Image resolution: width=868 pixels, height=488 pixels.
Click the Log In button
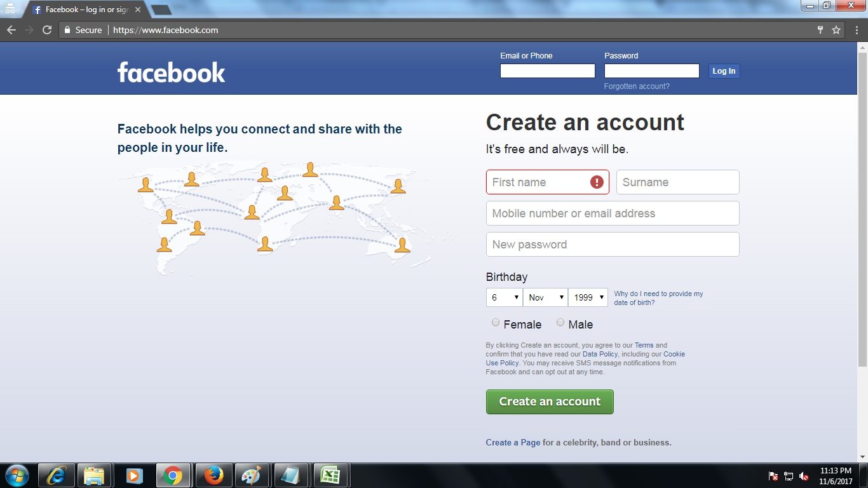[x=724, y=71]
